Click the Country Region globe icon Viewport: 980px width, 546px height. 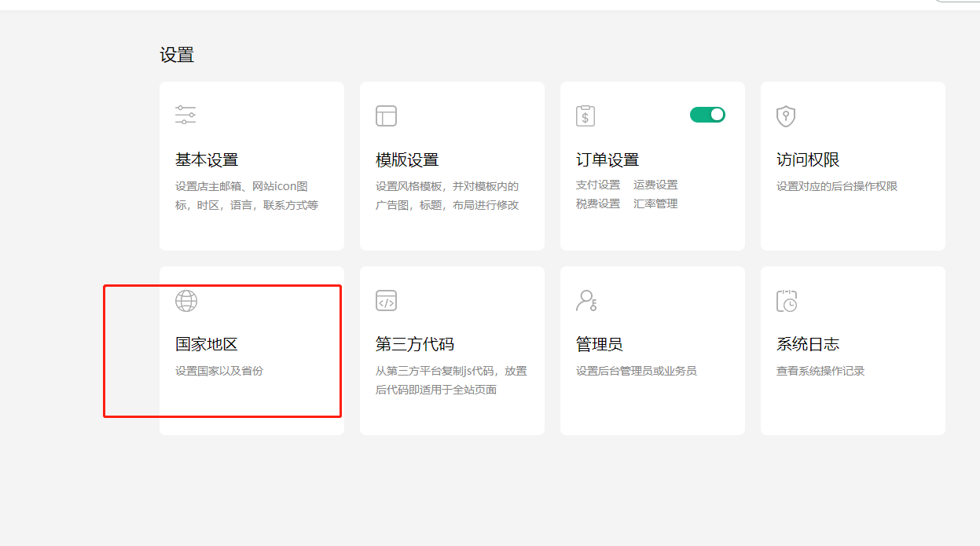point(186,301)
